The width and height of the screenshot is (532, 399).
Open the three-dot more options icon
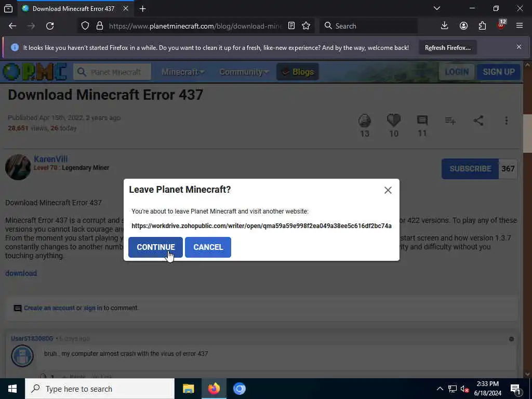click(x=506, y=121)
